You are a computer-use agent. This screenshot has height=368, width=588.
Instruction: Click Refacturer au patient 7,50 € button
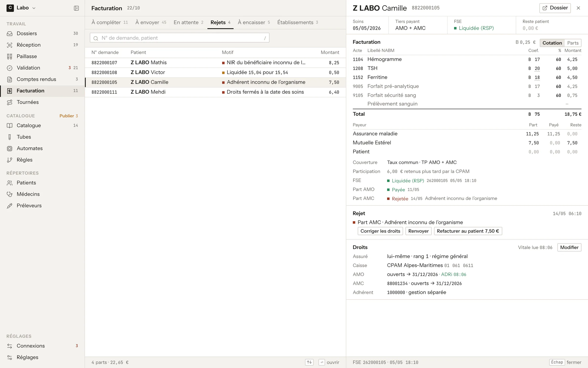pyautogui.click(x=468, y=231)
